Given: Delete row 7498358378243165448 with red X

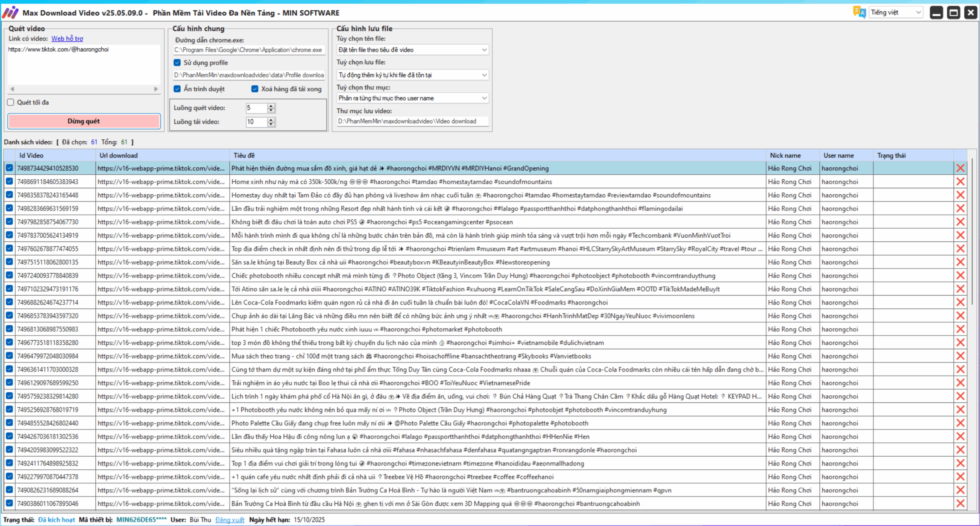Looking at the screenshot, I should 960,195.
